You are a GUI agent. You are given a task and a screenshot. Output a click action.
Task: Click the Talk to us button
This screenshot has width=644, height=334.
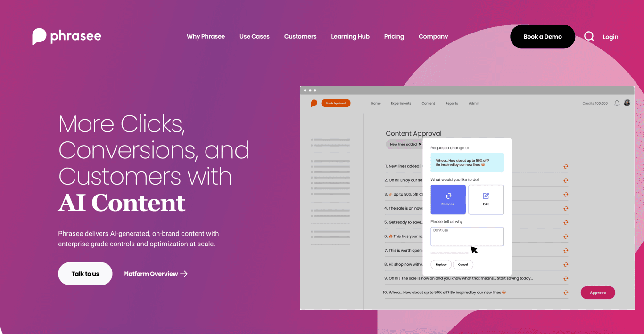(85, 274)
